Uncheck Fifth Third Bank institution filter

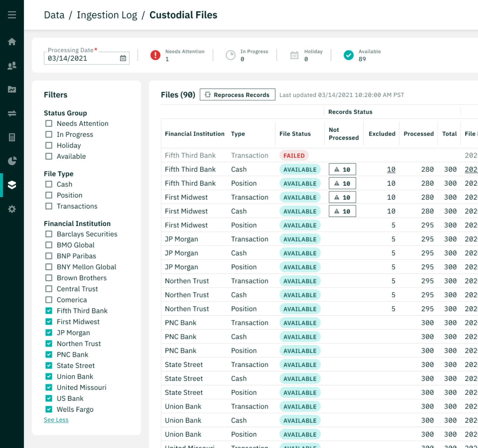pyautogui.click(x=49, y=311)
